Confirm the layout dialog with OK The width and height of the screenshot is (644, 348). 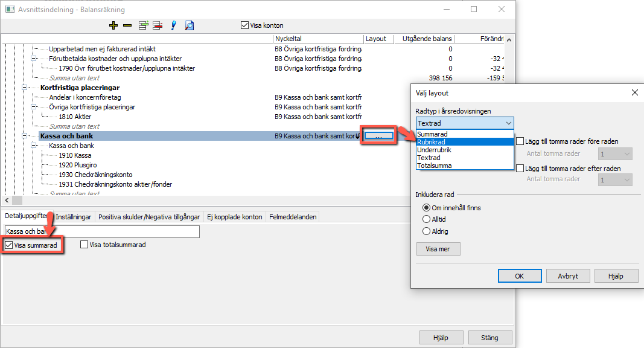[520, 276]
